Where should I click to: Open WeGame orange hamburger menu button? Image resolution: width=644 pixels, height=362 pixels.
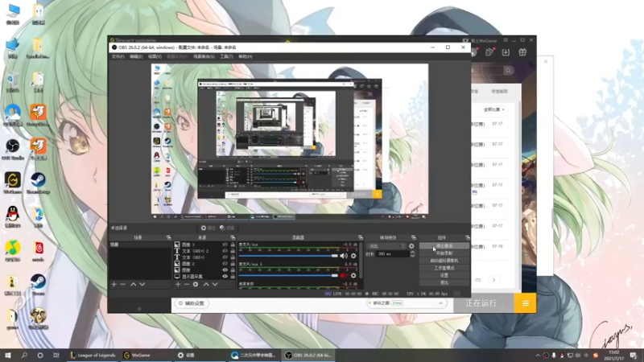[526, 303]
